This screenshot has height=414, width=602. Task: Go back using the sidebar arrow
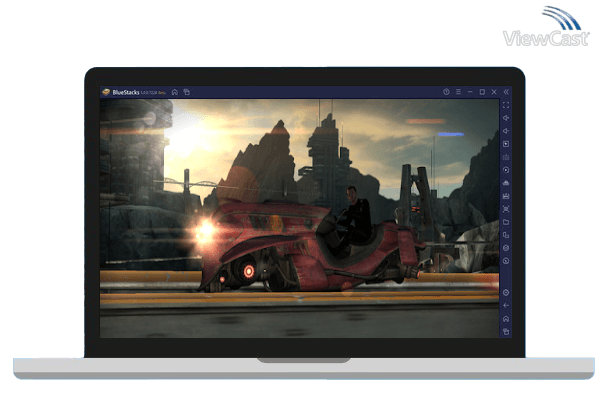(x=506, y=306)
